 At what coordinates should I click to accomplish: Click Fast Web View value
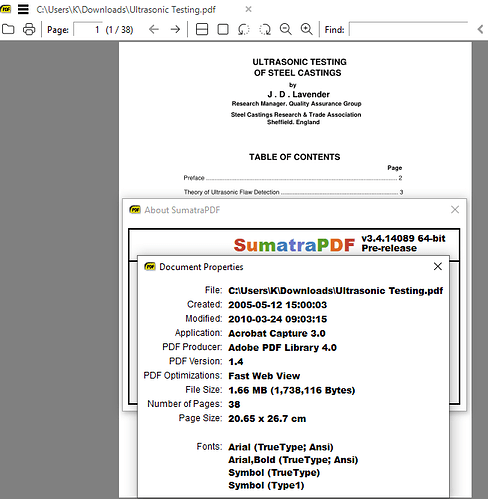click(264, 376)
